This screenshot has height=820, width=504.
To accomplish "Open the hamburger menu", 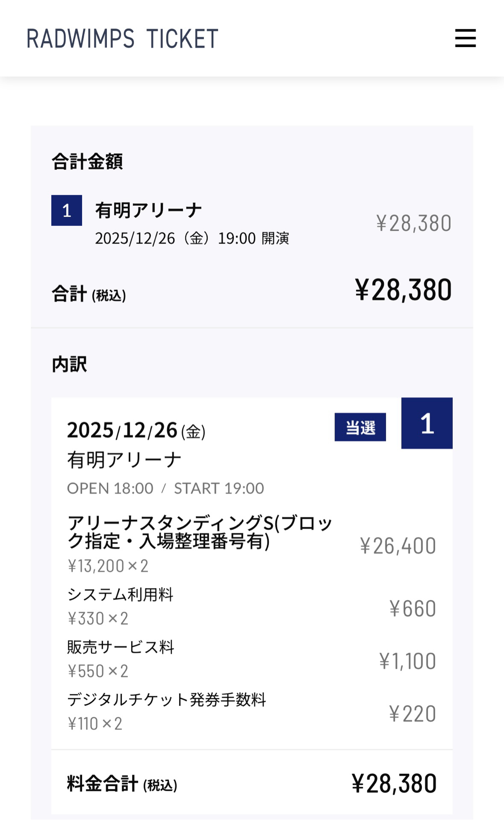I will point(465,38).
